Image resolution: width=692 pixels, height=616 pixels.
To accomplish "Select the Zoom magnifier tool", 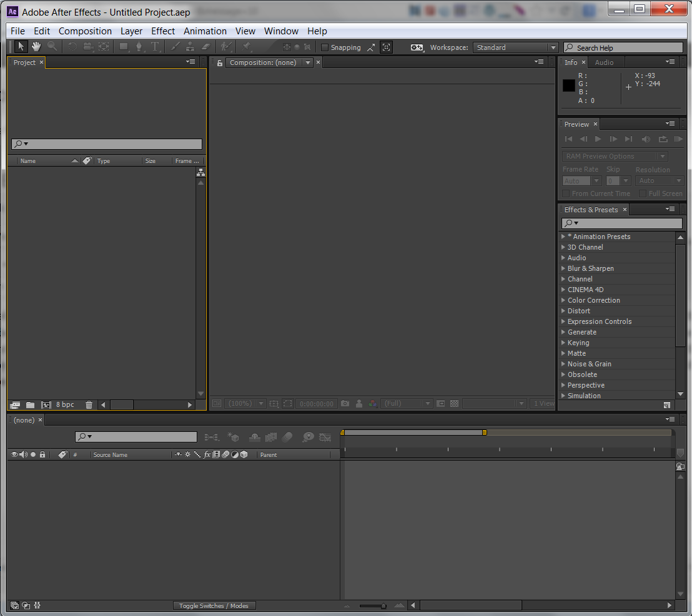I will click(52, 46).
